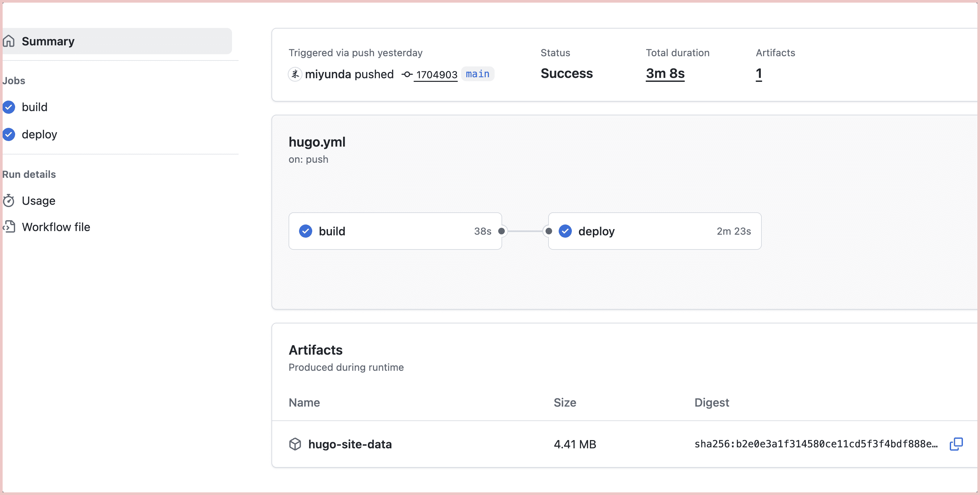Click miyunda's avatar icon
This screenshot has height=495, width=980.
tap(295, 74)
